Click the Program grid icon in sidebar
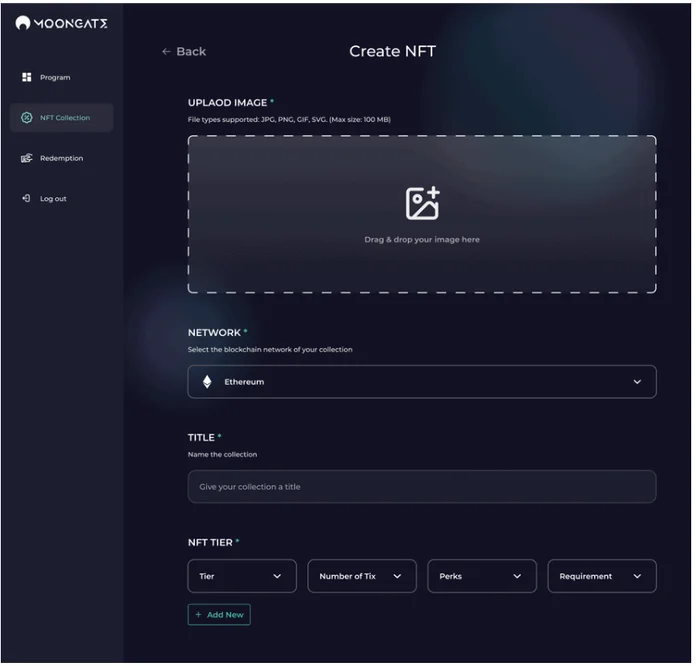696x666 pixels. click(x=27, y=77)
